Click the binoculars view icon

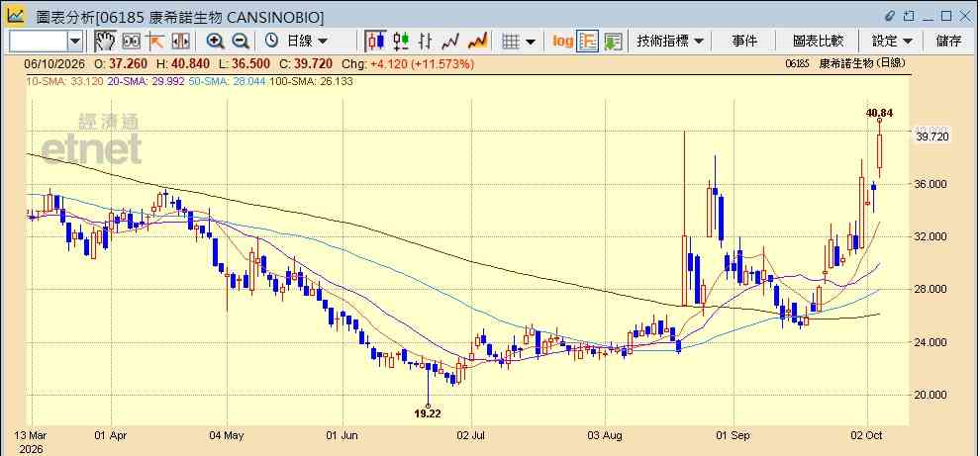point(131,42)
